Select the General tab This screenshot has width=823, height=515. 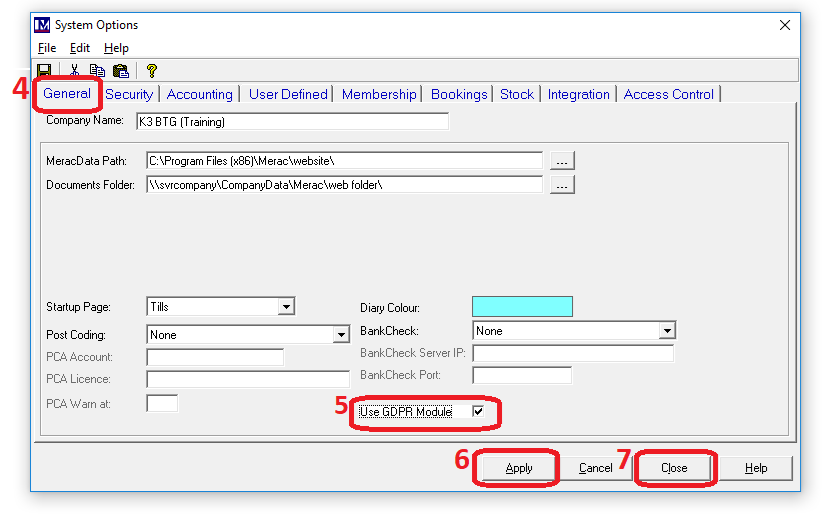pyautogui.click(x=67, y=93)
